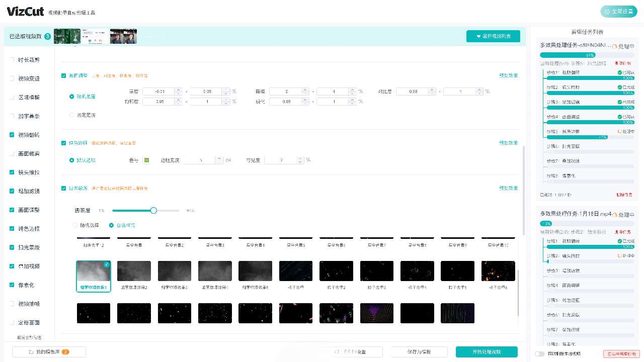Click 取消任务 link in first task
Viewport: 644px width, 362px height.
pos(623,63)
